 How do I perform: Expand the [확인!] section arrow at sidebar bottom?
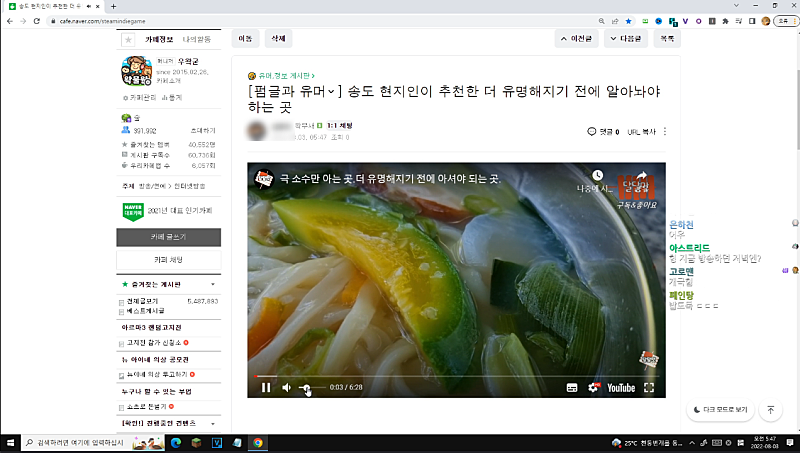213,424
